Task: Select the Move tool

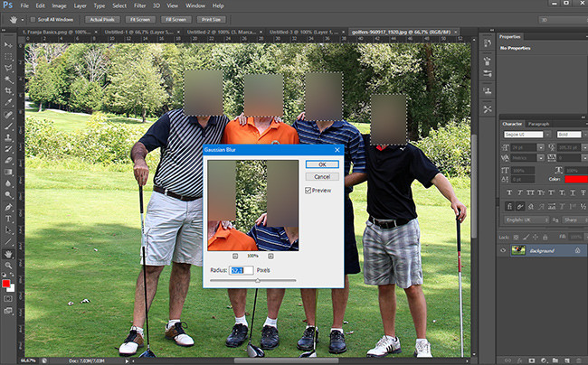Action: pos(9,43)
